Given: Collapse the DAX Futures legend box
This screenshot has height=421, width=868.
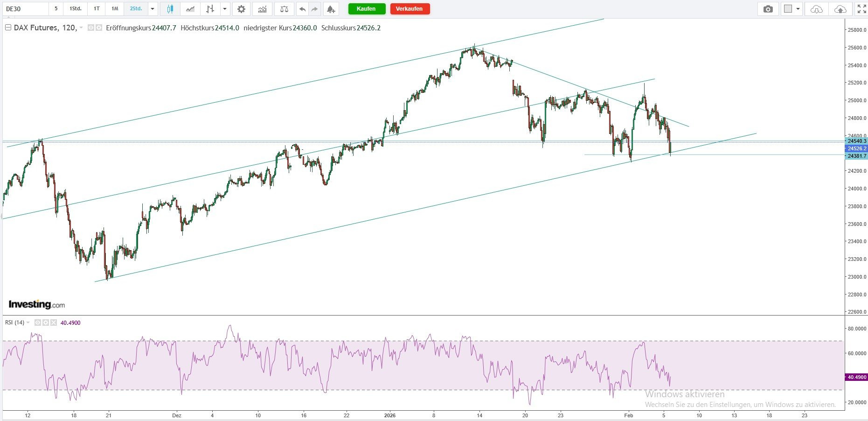Looking at the screenshot, I should pos(8,28).
